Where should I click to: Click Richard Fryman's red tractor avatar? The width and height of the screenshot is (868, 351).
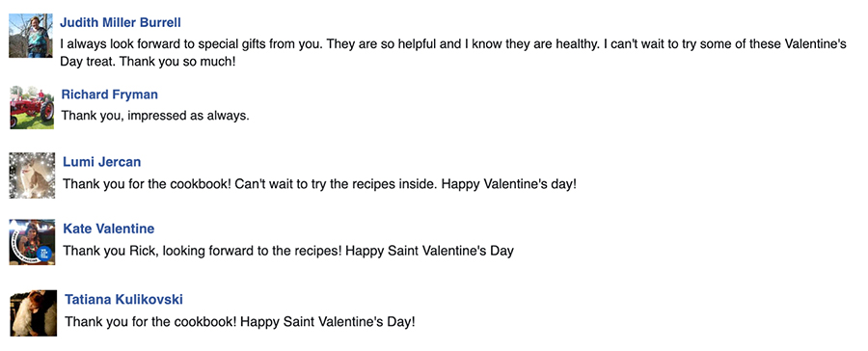(x=32, y=107)
